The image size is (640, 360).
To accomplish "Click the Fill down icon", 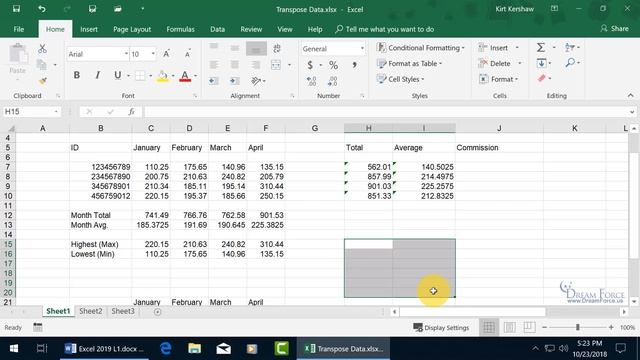I will (x=542, y=63).
